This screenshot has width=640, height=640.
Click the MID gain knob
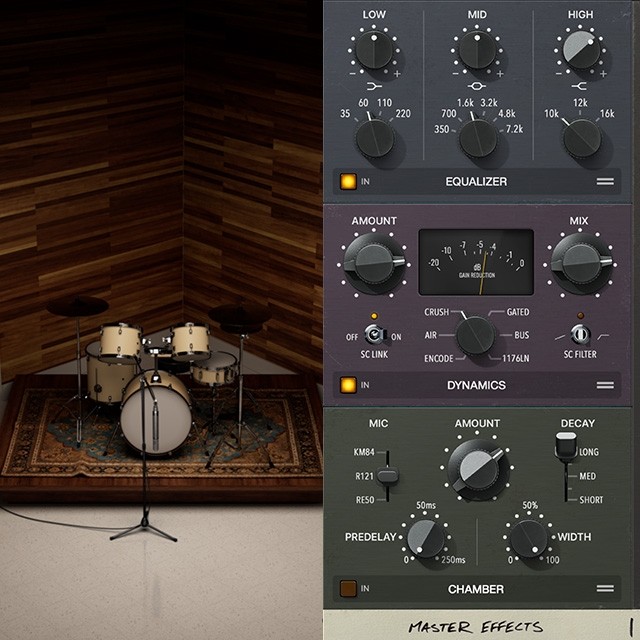(x=477, y=51)
